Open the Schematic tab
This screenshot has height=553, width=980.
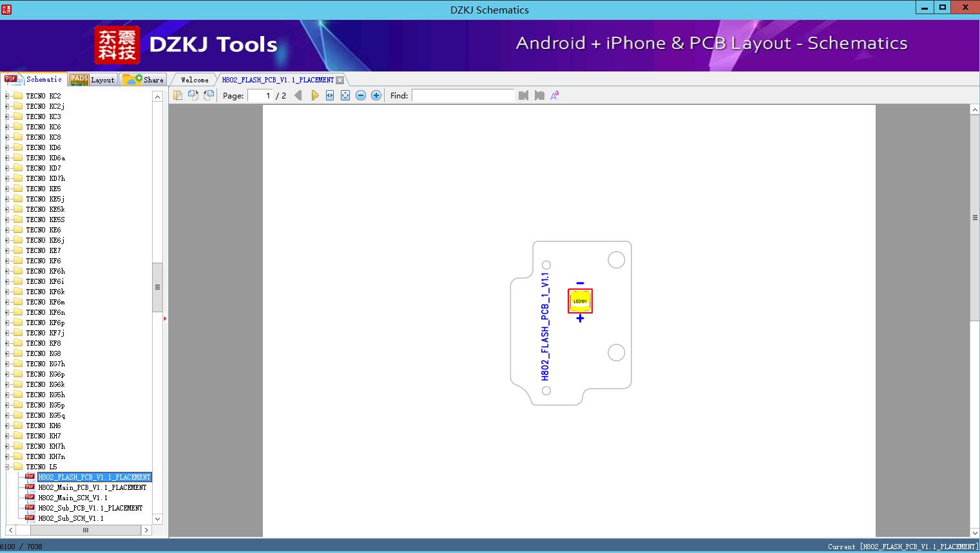click(x=34, y=79)
